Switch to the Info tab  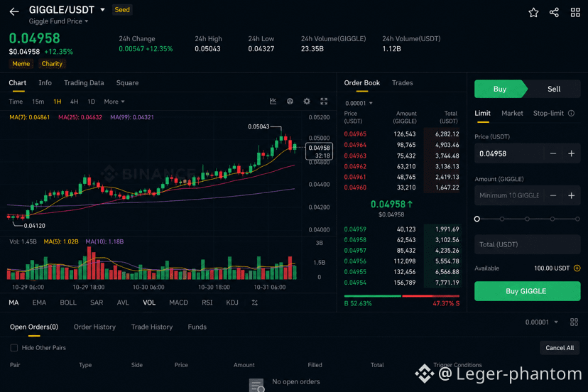tap(45, 83)
